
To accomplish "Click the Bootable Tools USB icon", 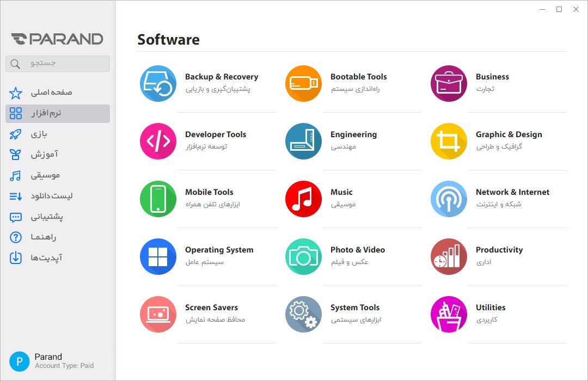I will tap(303, 84).
